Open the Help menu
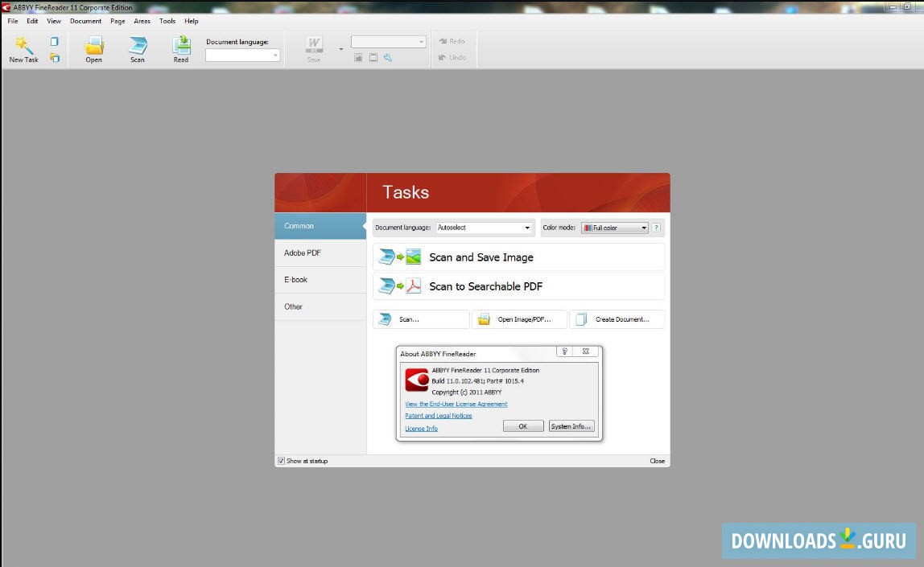 tap(191, 21)
